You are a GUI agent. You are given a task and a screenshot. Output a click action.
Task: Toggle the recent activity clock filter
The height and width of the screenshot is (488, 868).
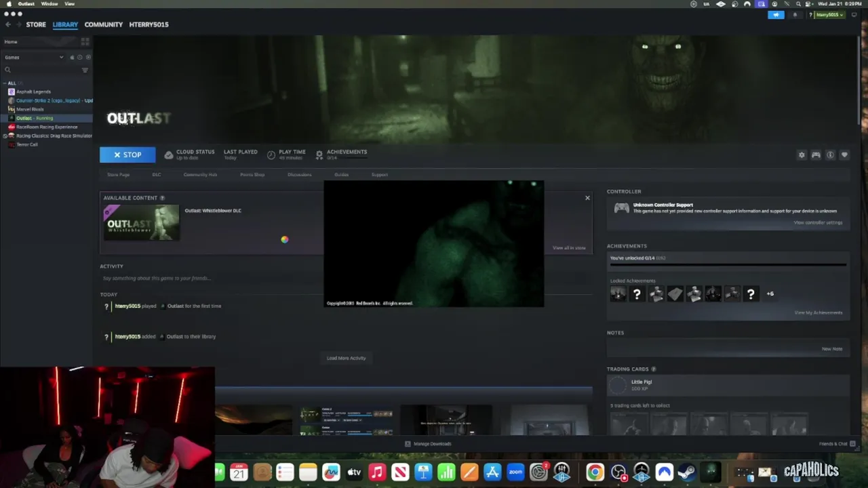pos(79,58)
